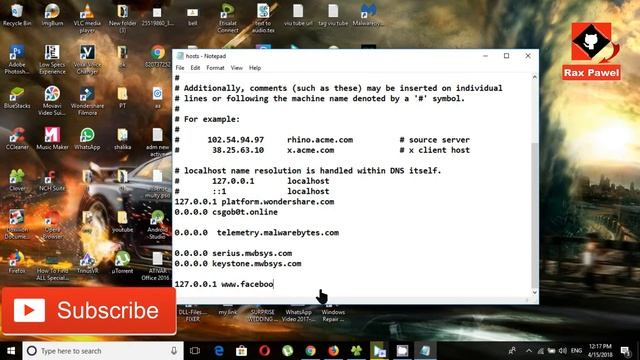Select the Low Specs Experience desktop icon
The image size is (640, 360).
52,60
